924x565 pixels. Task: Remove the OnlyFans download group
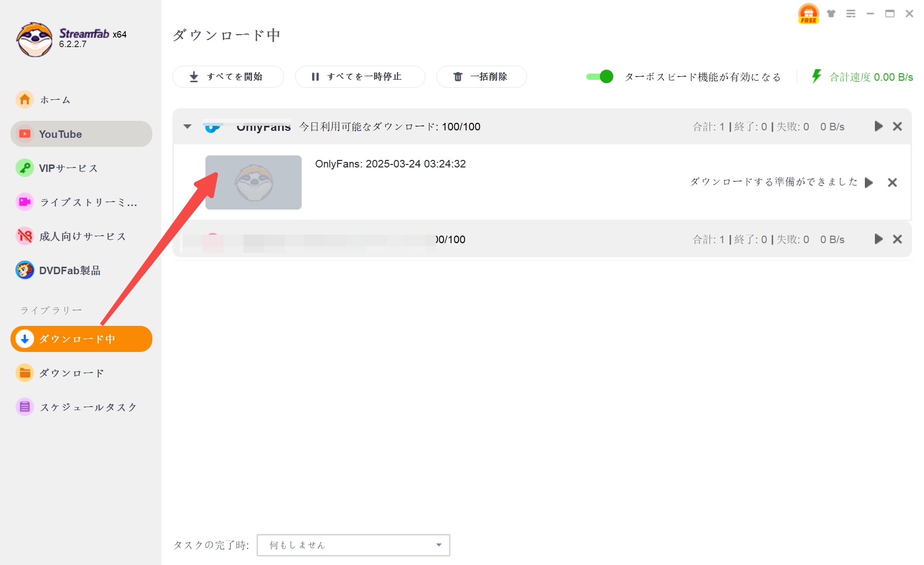click(897, 126)
